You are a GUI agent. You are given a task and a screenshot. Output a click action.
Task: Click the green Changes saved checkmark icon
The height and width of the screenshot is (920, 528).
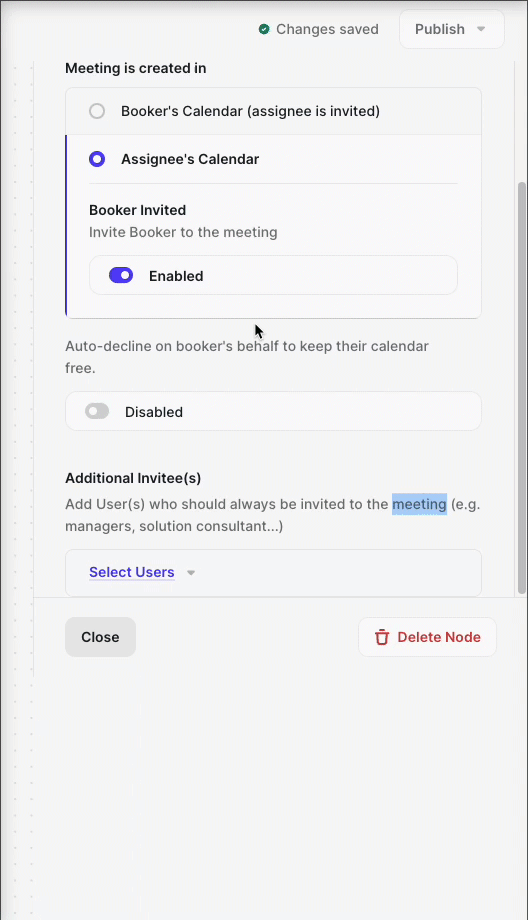tap(264, 29)
